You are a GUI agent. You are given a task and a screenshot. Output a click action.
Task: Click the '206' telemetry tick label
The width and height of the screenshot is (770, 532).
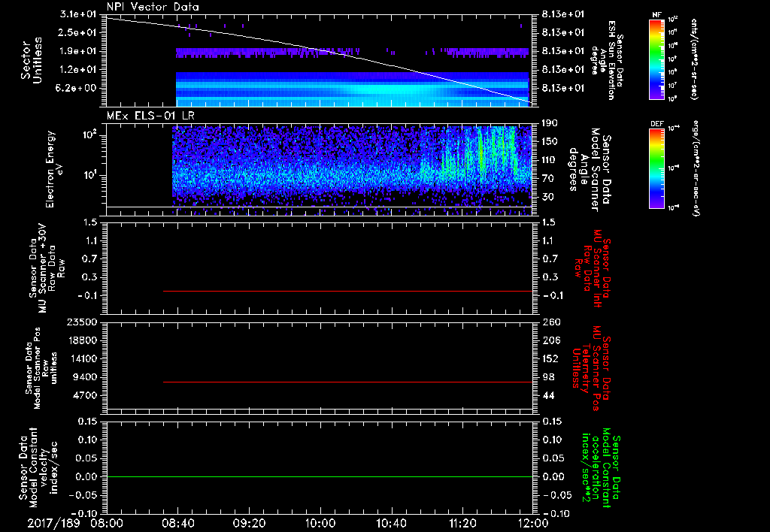551,340
